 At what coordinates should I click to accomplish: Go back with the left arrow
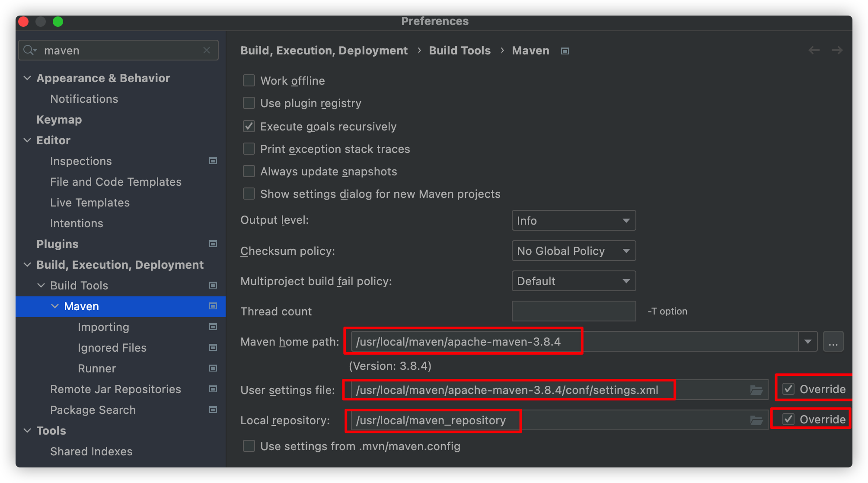[814, 51]
